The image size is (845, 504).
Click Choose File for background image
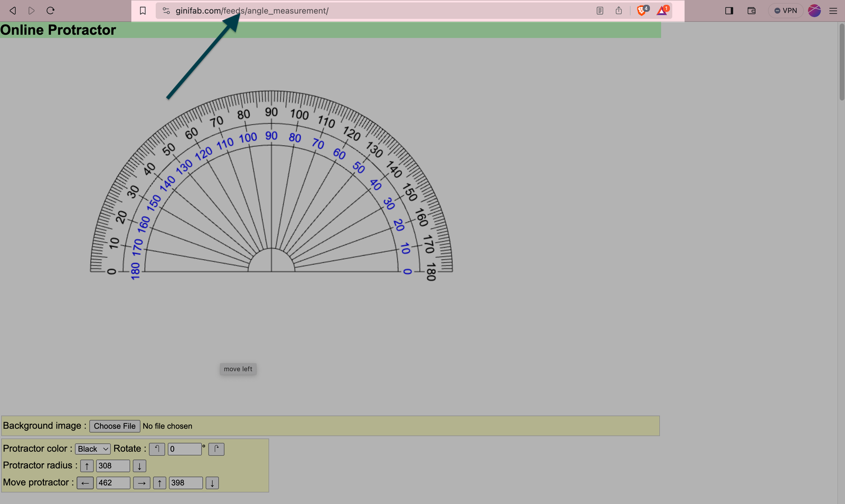coord(115,426)
